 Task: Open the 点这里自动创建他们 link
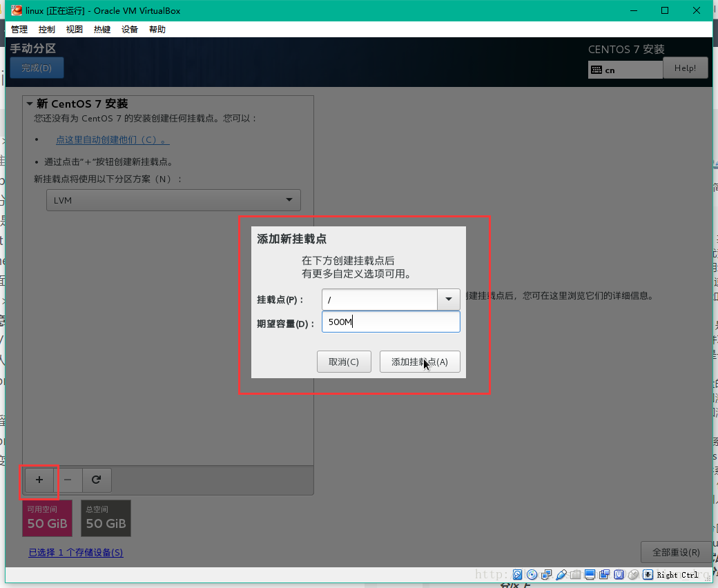pos(112,139)
